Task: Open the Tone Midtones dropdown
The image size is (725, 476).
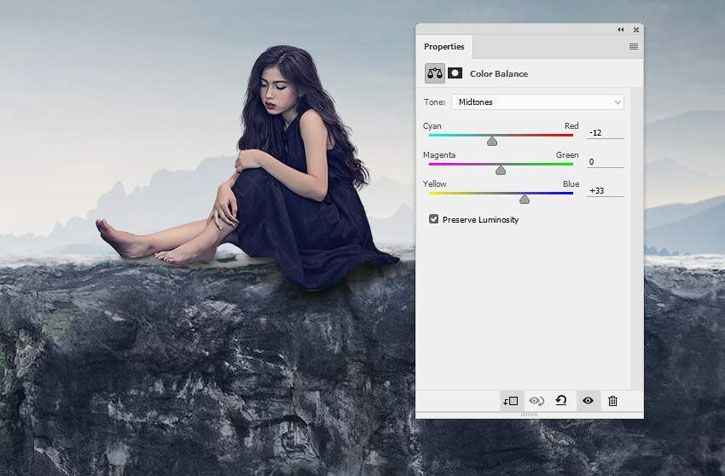Action: [x=537, y=102]
